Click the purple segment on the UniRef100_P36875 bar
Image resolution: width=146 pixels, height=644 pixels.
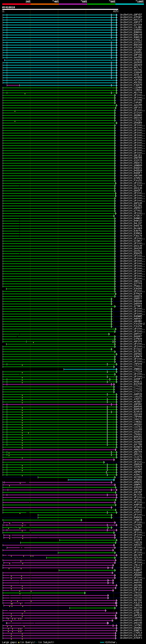13,85
